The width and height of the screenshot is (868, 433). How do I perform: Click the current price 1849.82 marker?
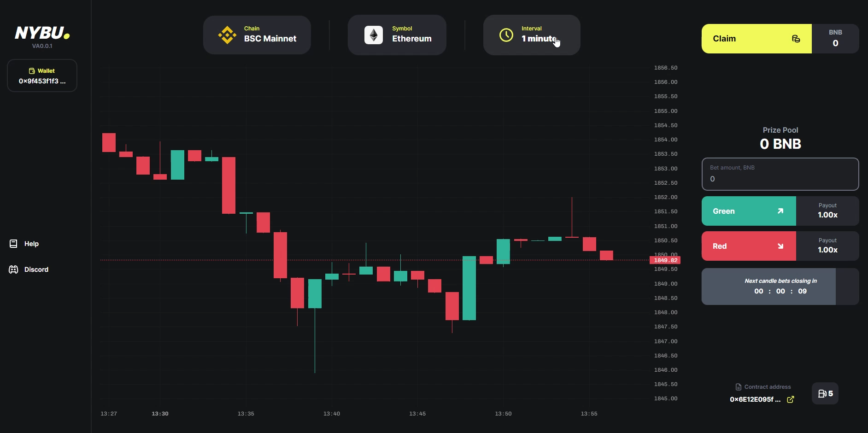coord(665,260)
